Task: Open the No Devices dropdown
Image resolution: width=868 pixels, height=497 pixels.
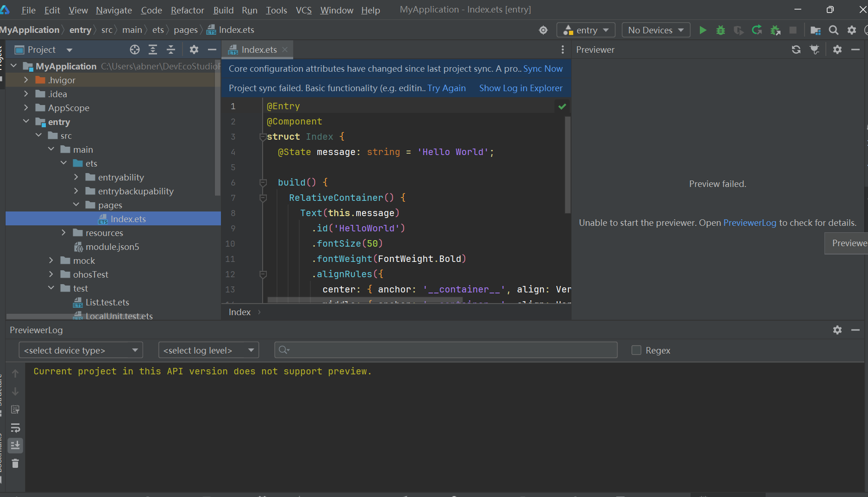Action: click(x=656, y=30)
